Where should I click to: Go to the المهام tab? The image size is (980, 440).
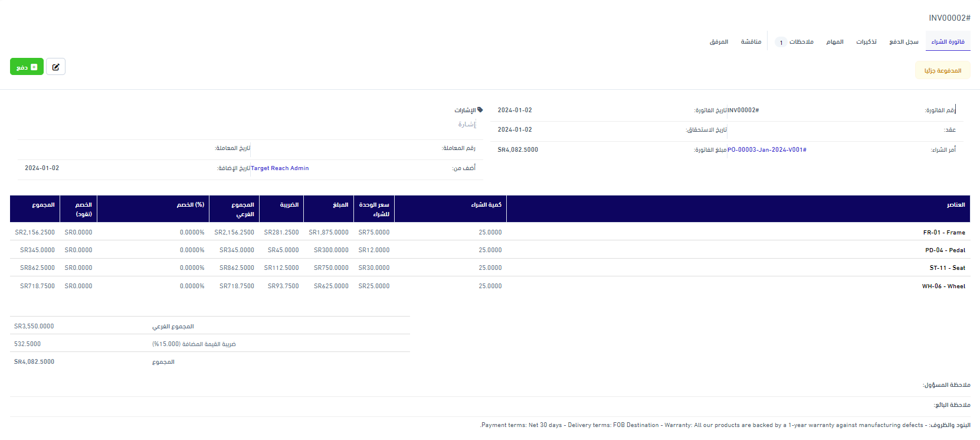coord(834,42)
